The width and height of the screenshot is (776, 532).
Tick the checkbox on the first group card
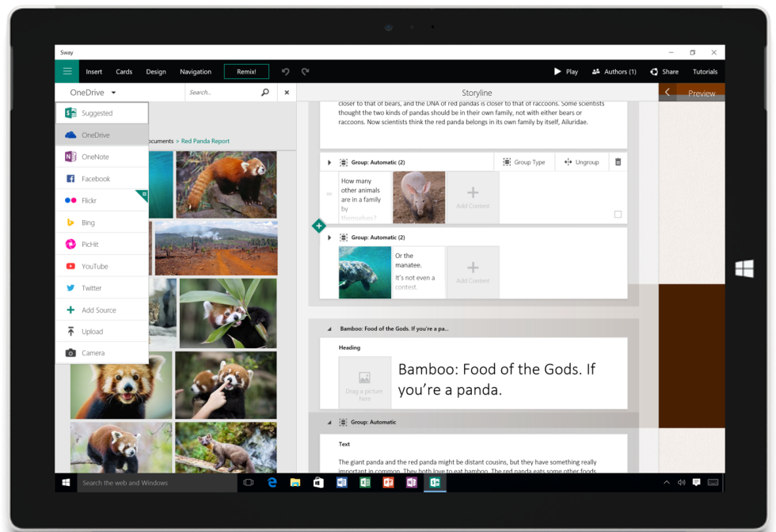click(x=618, y=214)
